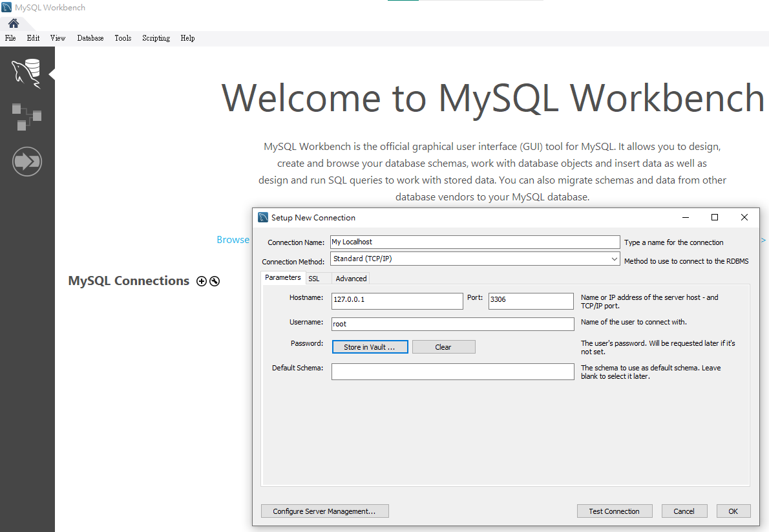
Task: Click the Password label
Action: (x=307, y=343)
